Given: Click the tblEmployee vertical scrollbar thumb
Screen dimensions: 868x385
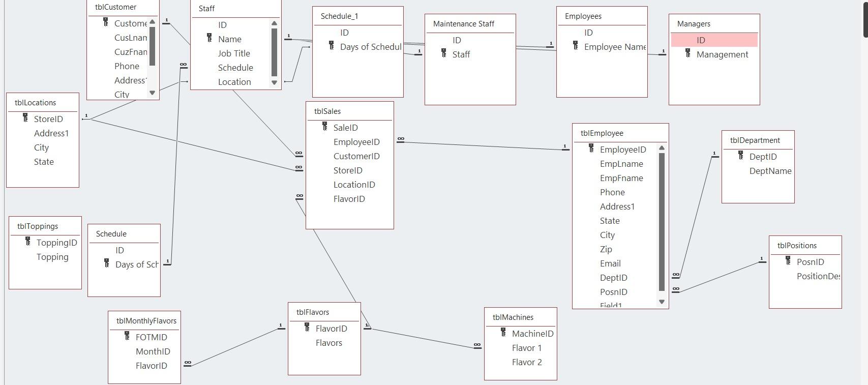Looking at the screenshot, I should (662, 222).
